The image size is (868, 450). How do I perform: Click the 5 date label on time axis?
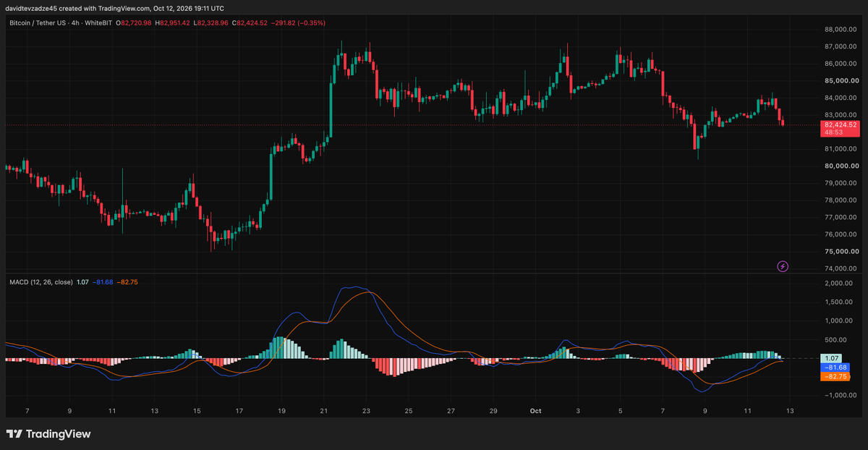click(x=621, y=411)
